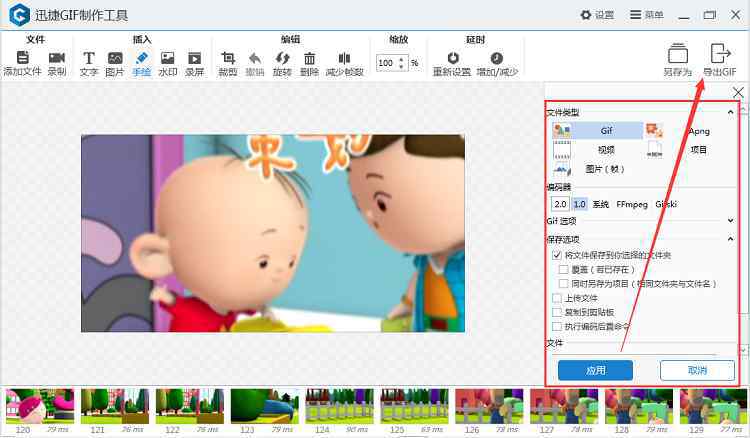Viewport: 750px width, 438px height.
Task: Select frame thumbnail 124
Action: pyautogui.click(x=340, y=406)
